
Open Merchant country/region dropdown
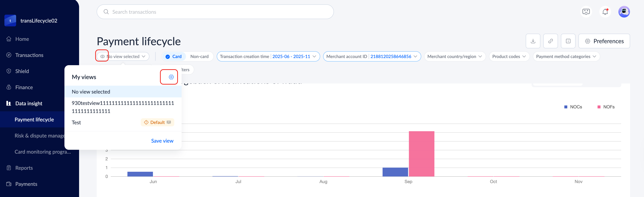[x=455, y=57]
